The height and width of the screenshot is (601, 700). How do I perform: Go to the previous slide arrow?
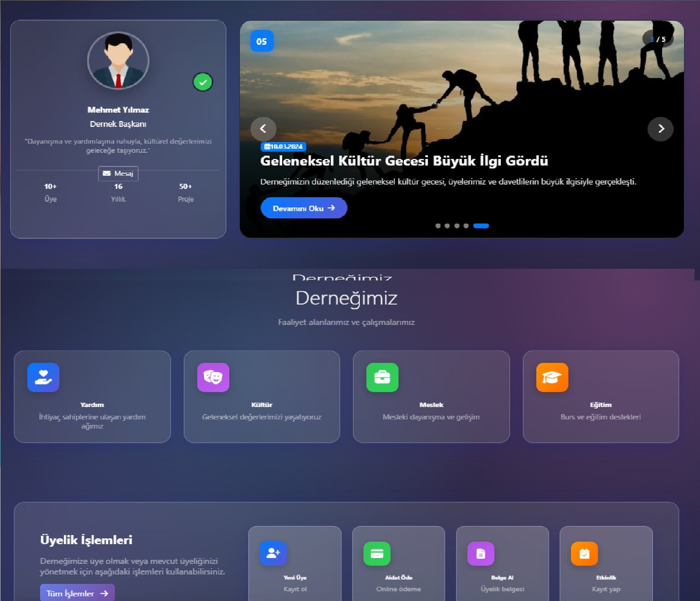263,129
